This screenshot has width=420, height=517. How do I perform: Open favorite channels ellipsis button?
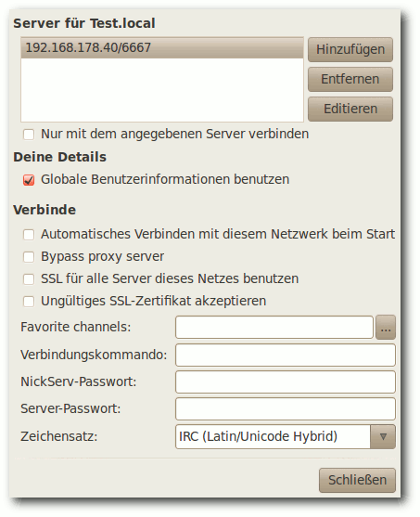click(386, 328)
